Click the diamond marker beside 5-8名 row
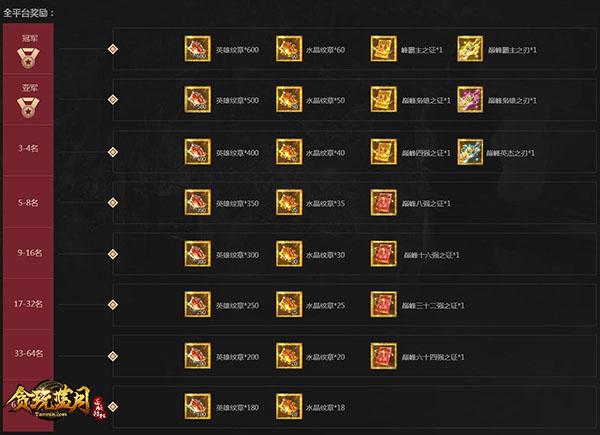This screenshot has height=435, width=600. 112,202
